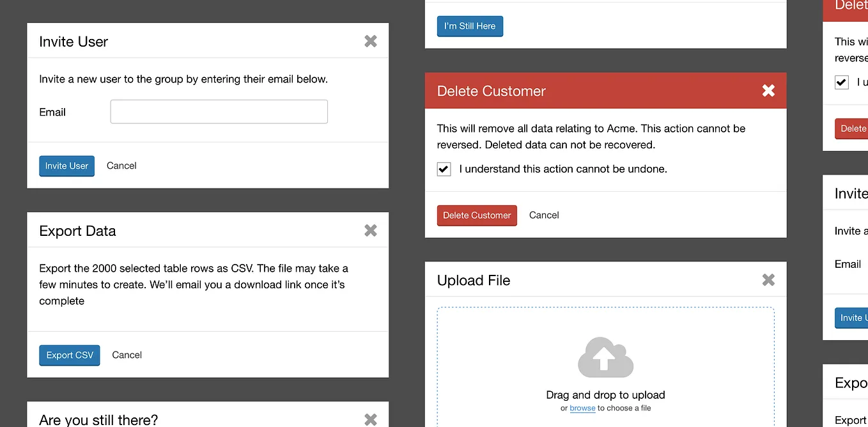
Task: Click the 'This will remove all data' warning text
Action: coord(591,136)
